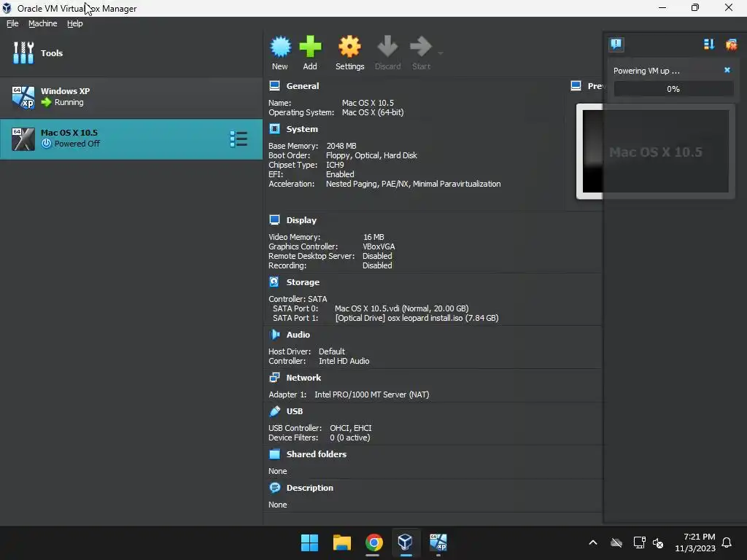
Task: Click the Windows XP Running status icon
Action: click(x=46, y=102)
